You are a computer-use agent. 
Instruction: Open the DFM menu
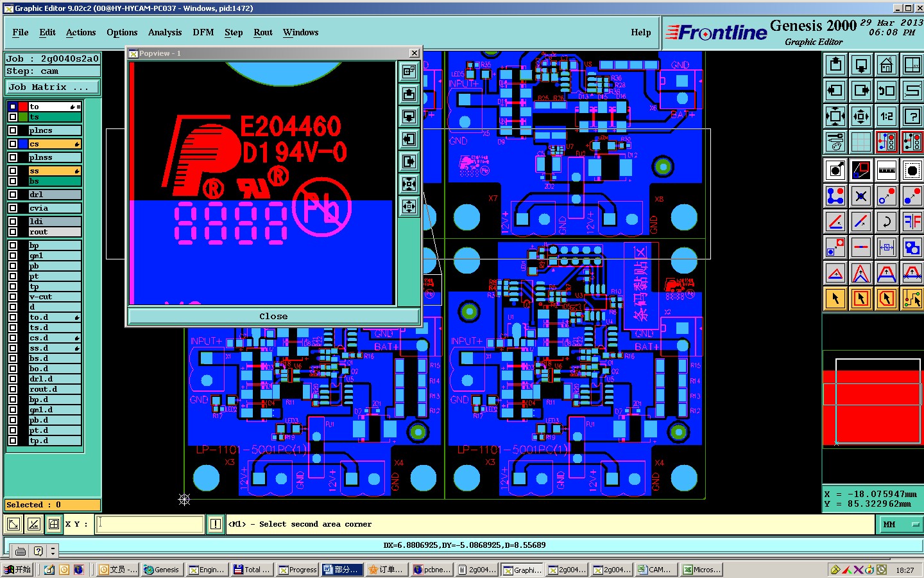click(x=203, y=32)
